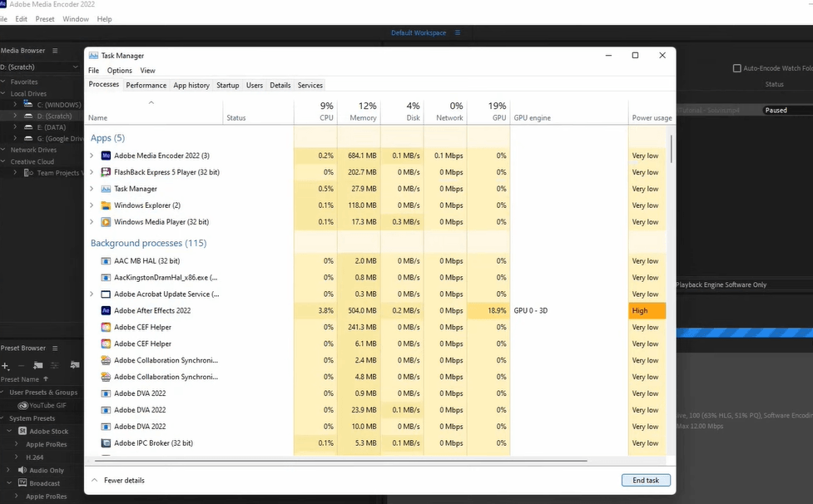
Task: Click the AacKingstonDramHal_x86.exe process icon
Action: click(106, 278)
